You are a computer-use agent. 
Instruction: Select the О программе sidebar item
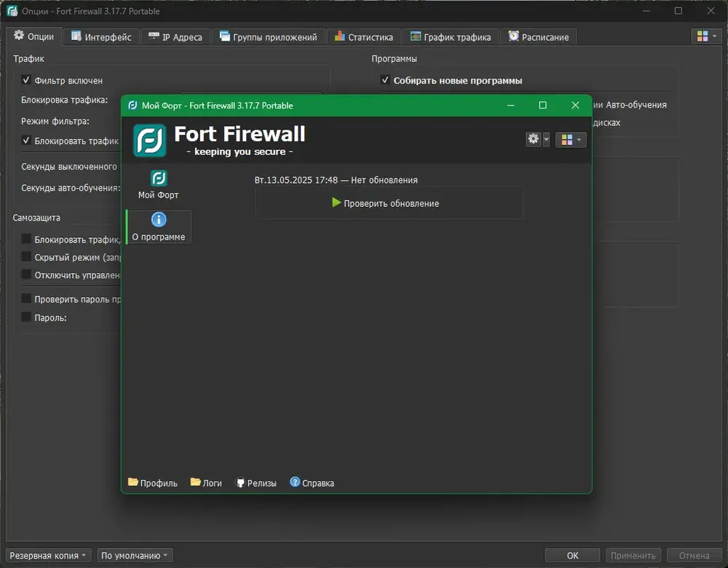click(158, 226)
